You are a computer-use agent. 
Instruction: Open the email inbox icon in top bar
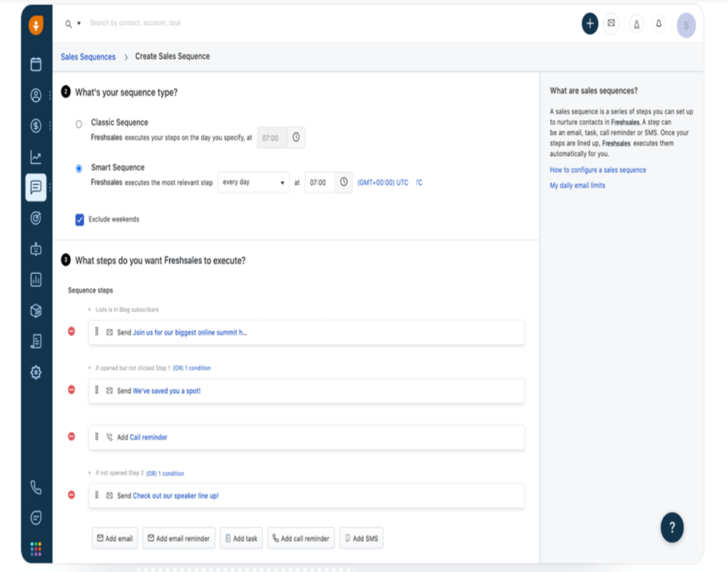(x=611, y=24)
